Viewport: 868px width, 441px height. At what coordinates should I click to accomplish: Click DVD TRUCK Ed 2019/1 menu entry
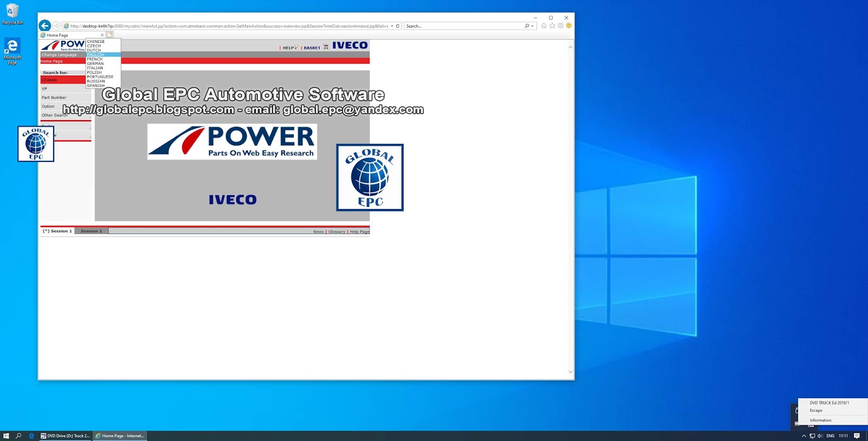click(x=833, y=403)
